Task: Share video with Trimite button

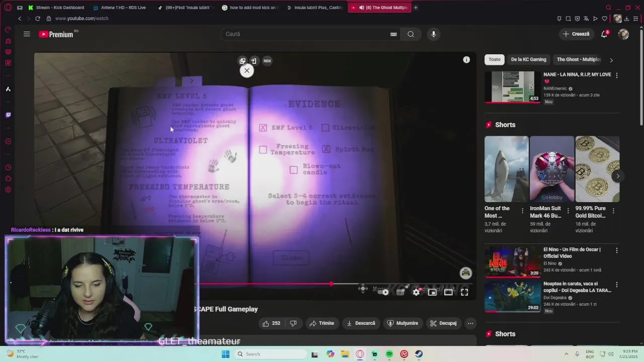Action: click(x=322, y=323)
